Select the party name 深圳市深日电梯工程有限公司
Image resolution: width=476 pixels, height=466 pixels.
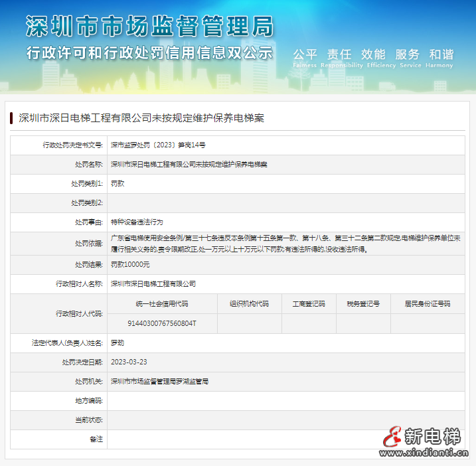[x=153, y=284]
